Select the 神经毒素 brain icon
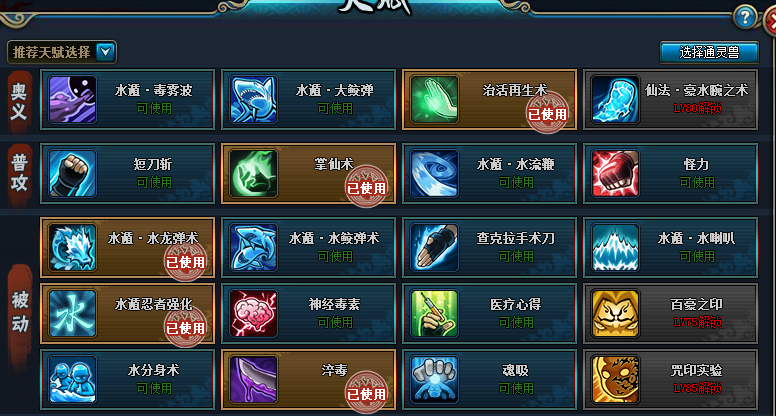The height and width of the screenshot is (416, 776). (253, 314)
